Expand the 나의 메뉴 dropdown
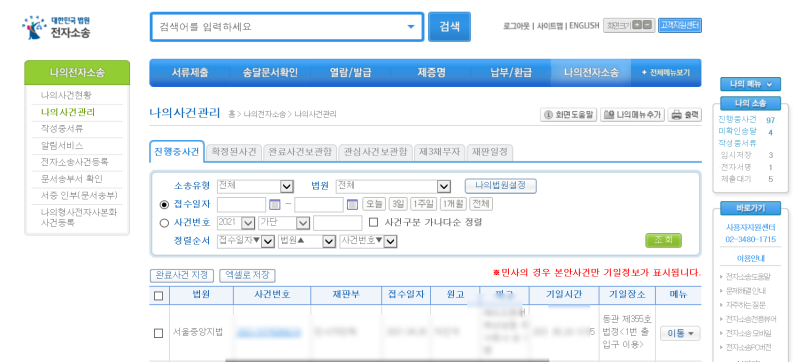The width and height of the screenshot is (800, 362). [x=751, y=84]
